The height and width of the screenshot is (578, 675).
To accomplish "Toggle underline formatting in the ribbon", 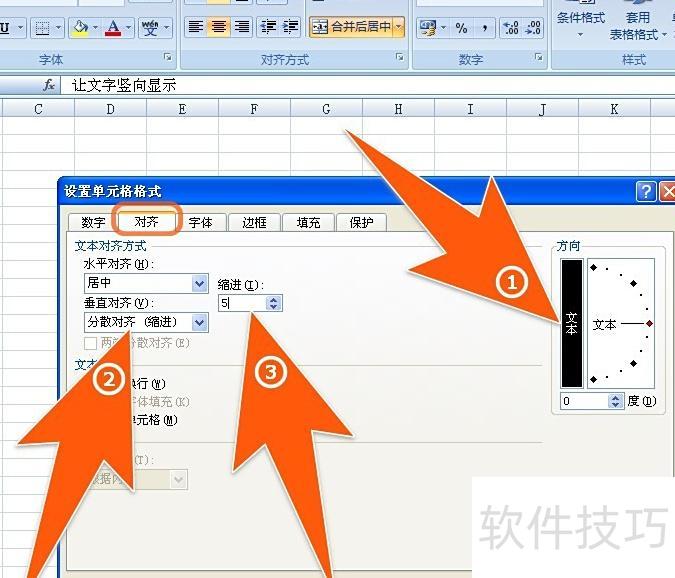I will coord(5,28).
